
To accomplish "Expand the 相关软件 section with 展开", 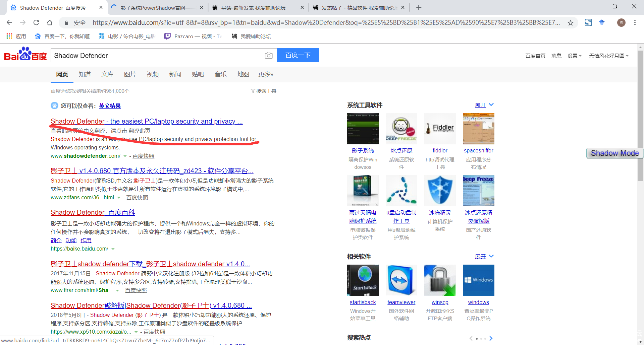I will pos(484,257).
